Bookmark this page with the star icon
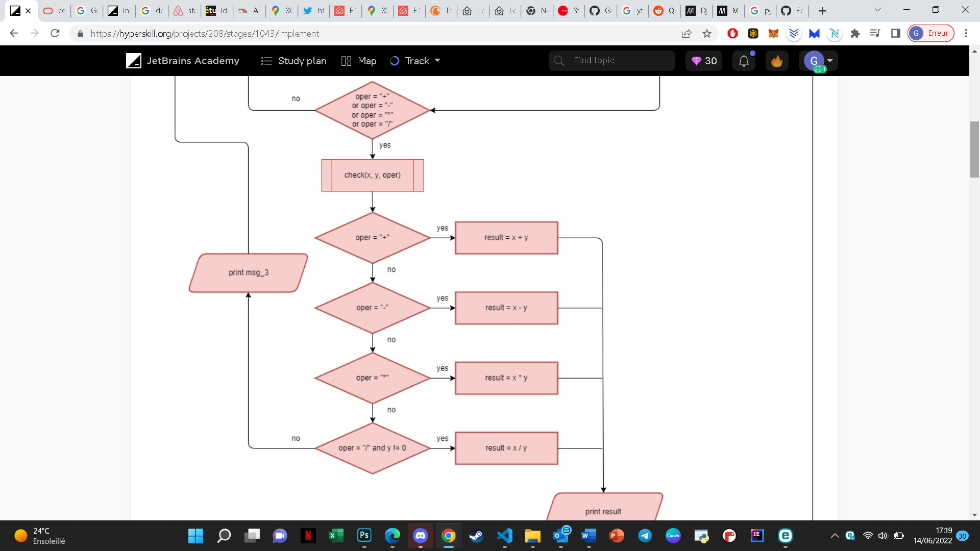The image size is (980, 551). pos(707,33)
